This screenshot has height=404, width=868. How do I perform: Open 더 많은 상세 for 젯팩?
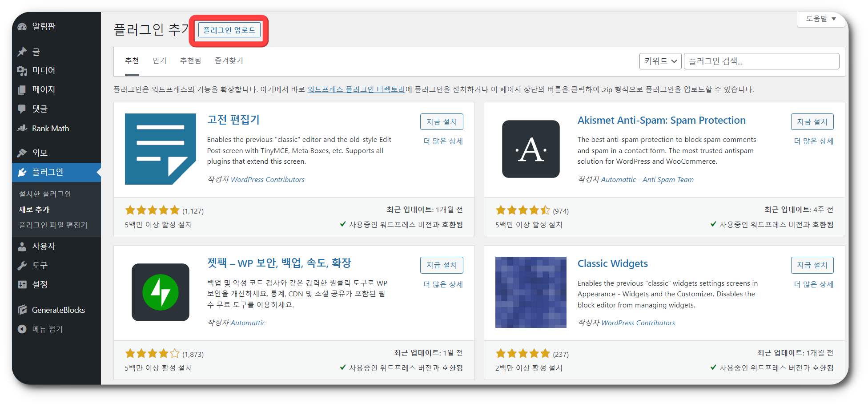click(x=443, y=284)
